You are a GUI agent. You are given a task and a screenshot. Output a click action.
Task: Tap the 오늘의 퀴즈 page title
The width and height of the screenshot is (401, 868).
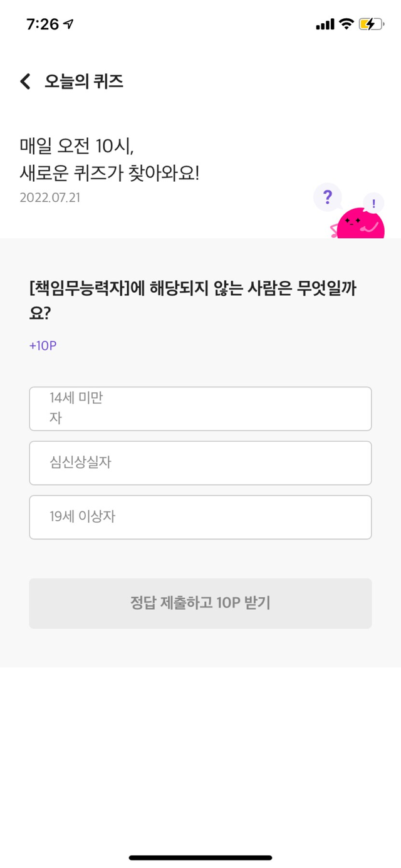[84, 81]
